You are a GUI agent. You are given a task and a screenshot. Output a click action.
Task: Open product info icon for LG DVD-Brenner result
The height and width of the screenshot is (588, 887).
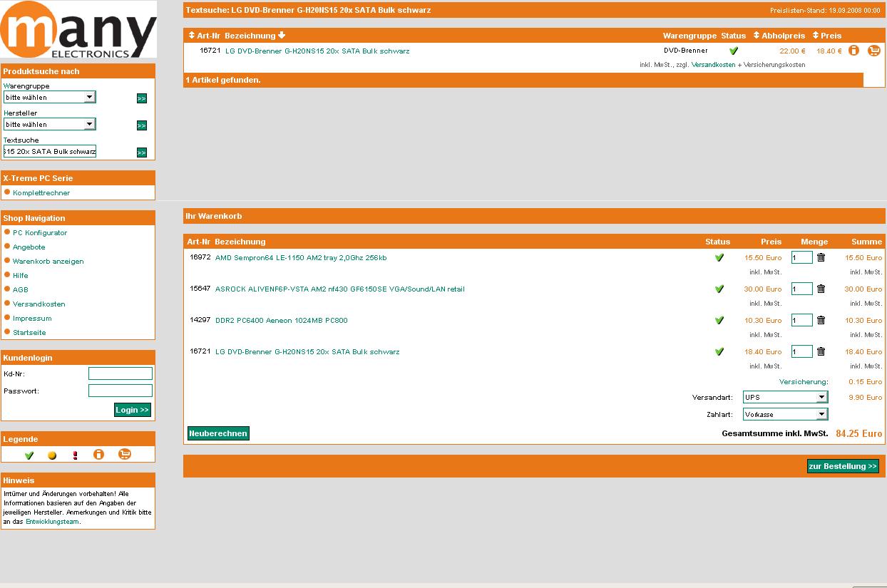pos(853,51)
